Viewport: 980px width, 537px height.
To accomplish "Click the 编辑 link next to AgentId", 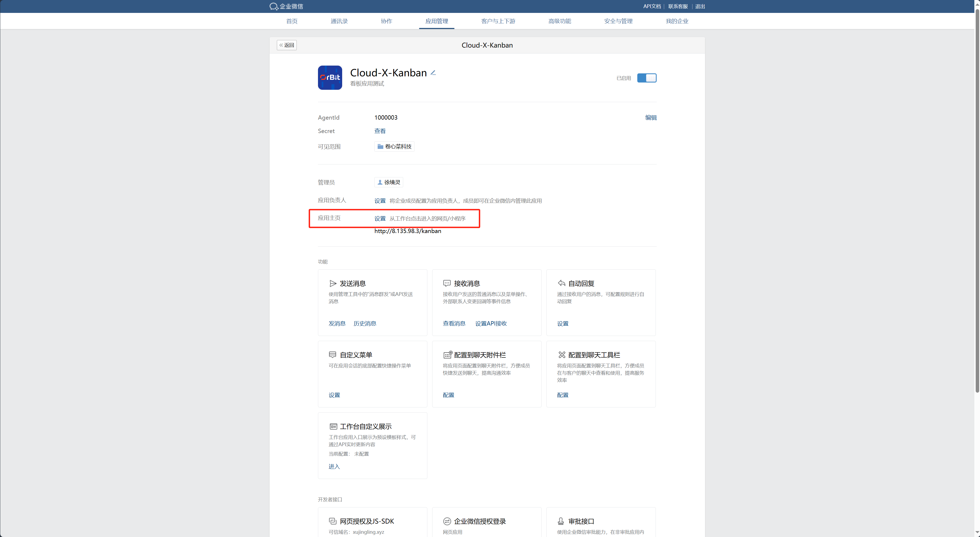I will 650,117.
